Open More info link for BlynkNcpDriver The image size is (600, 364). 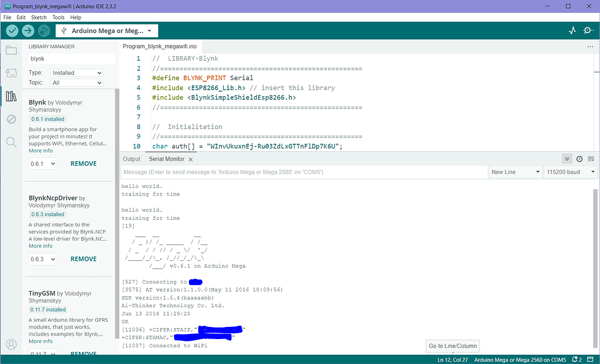click(x=41, y=246)
